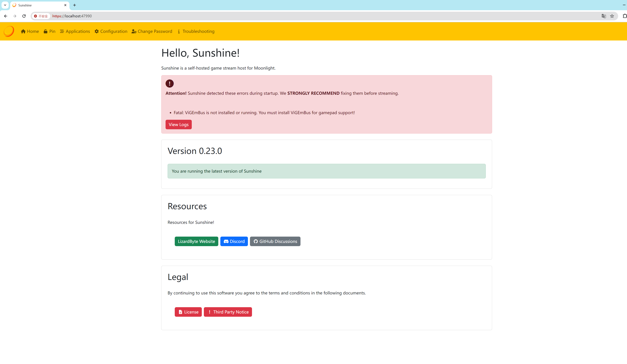
Task: View the License document
Action: click(x=188, y=312)
